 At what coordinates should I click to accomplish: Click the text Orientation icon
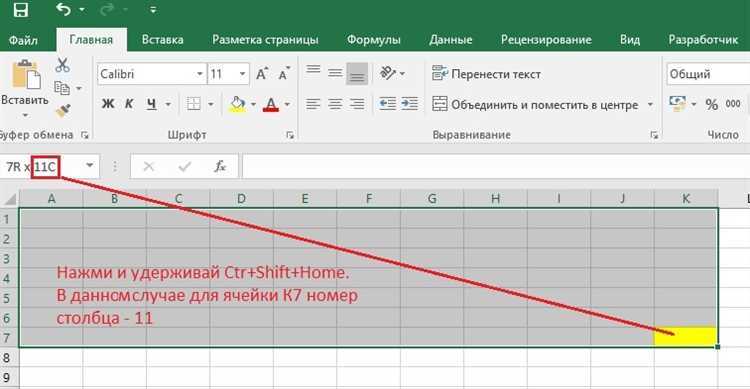[388, 73]
